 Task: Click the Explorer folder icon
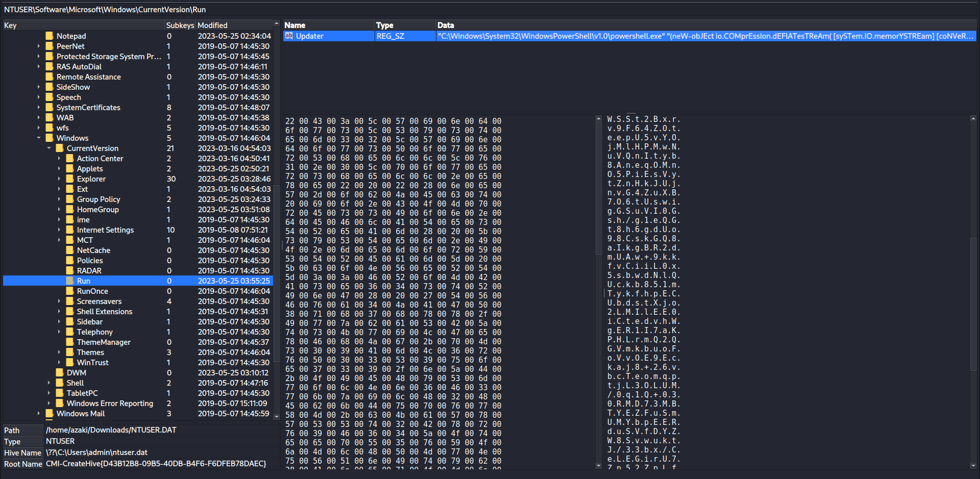coord(70,179)
